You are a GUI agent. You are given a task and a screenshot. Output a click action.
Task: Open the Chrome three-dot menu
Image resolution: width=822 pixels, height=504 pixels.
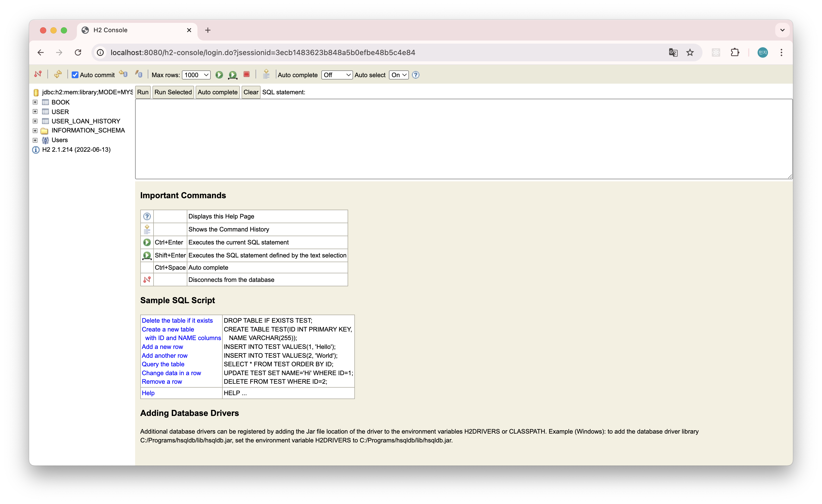pos(781,52)
